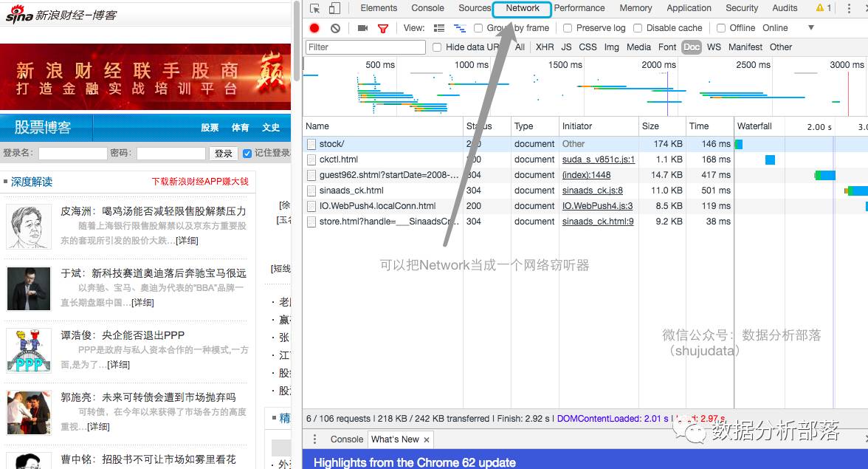Open the 股票 nav link

tap(210, 128)
